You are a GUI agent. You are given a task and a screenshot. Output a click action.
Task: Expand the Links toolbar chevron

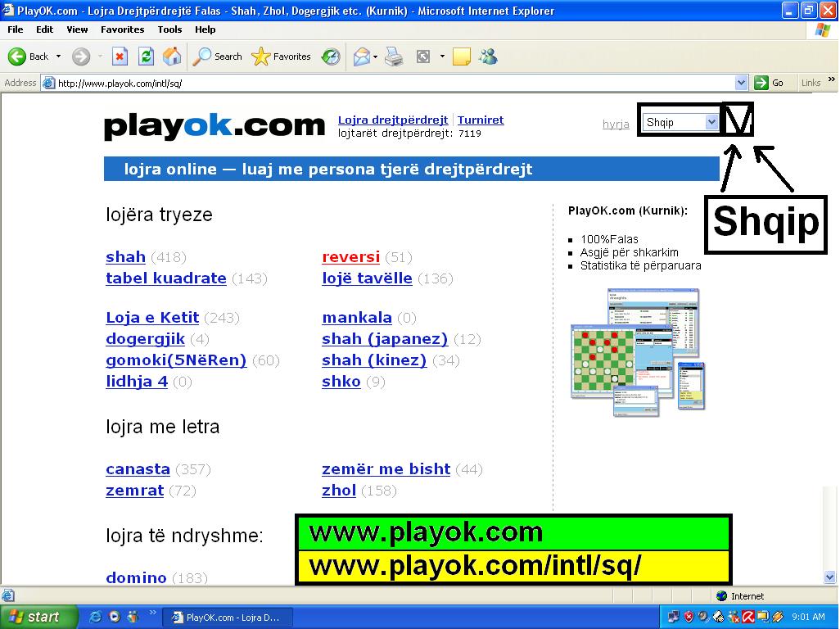(x=832, y=79)
